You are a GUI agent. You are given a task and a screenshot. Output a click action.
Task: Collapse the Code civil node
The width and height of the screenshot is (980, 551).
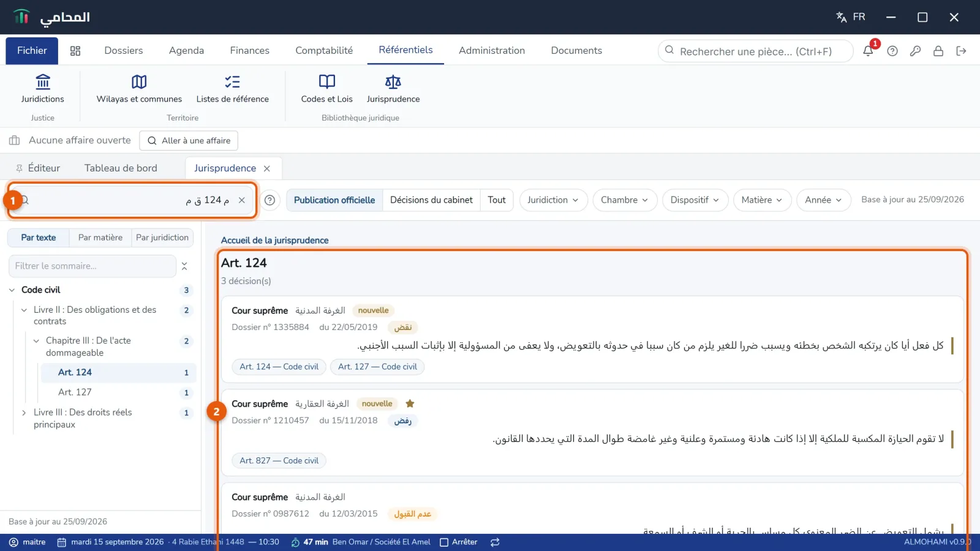[12, 290]
